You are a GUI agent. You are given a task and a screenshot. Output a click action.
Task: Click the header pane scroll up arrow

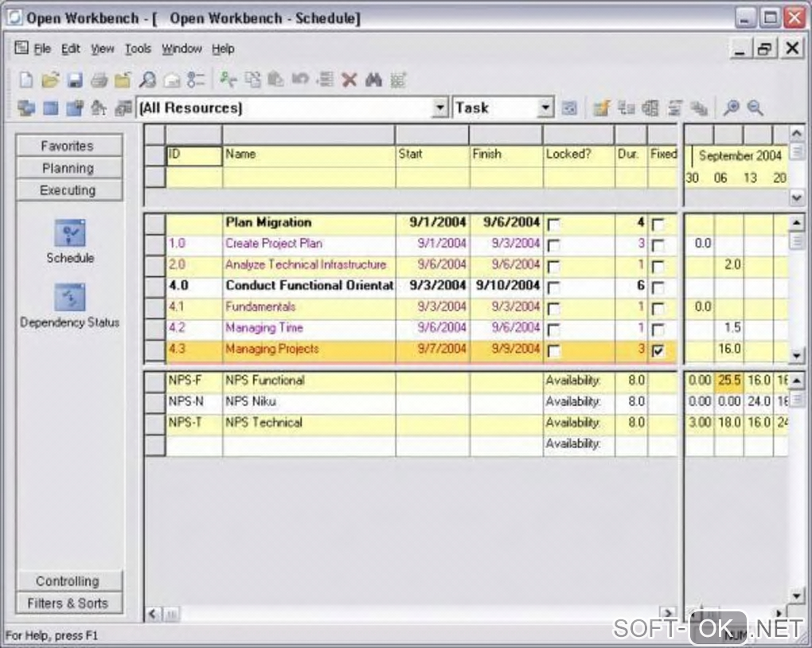[796, 134]
